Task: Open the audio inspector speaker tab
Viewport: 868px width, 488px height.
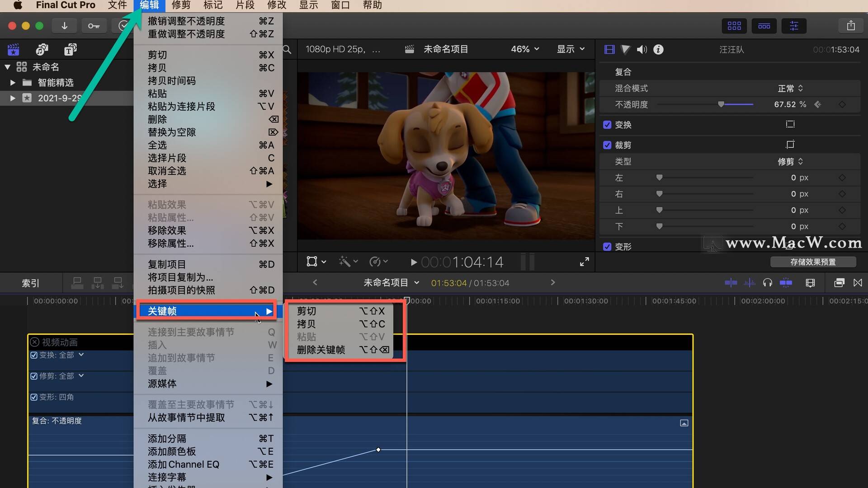Action: pos(642,49)
